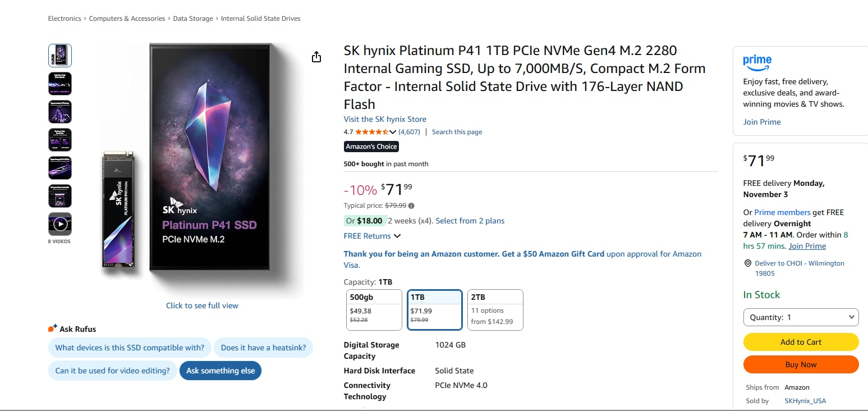
Task: Select the 500gb capacity option
Action: click(374, 310)
